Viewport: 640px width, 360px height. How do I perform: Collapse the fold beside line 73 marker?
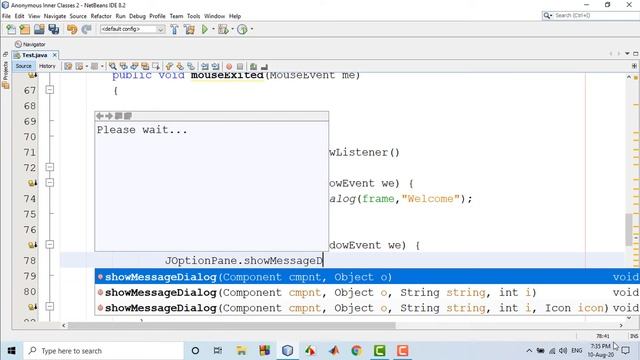point(50,183)
